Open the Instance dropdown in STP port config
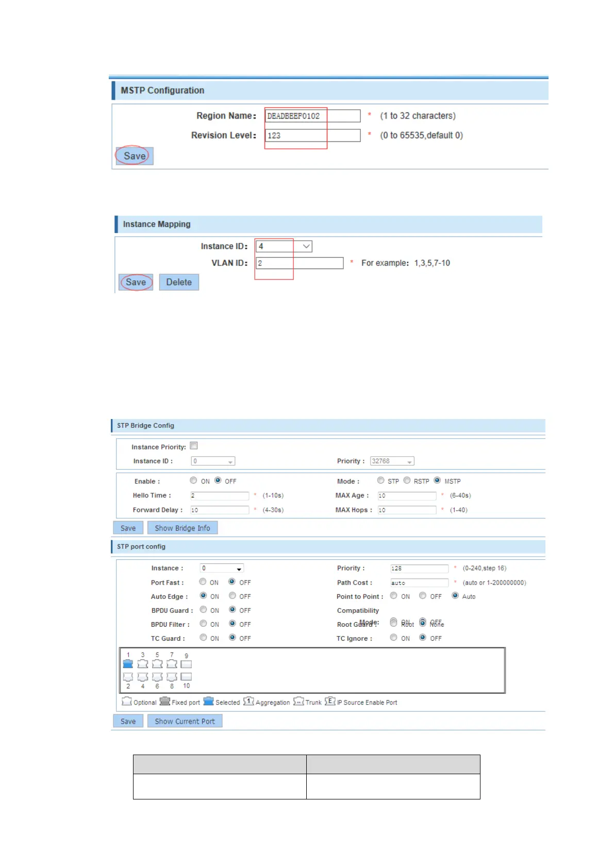The image size is (614, 868). pos(222,568)
